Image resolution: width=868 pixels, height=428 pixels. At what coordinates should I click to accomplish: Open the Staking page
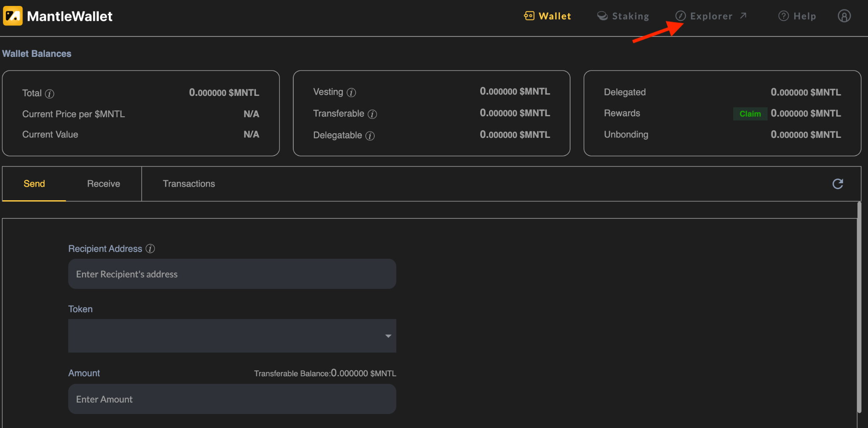point(623,16)
